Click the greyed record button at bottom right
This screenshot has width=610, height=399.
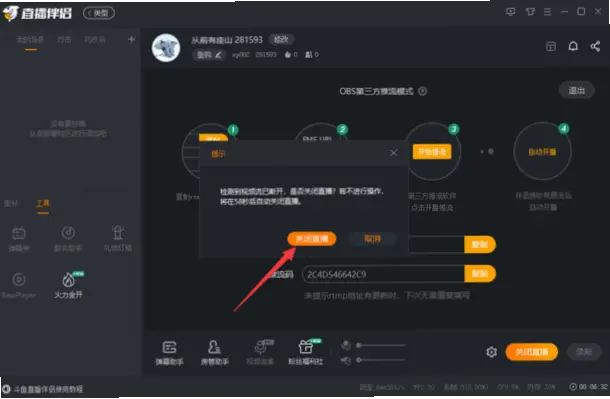584,352
